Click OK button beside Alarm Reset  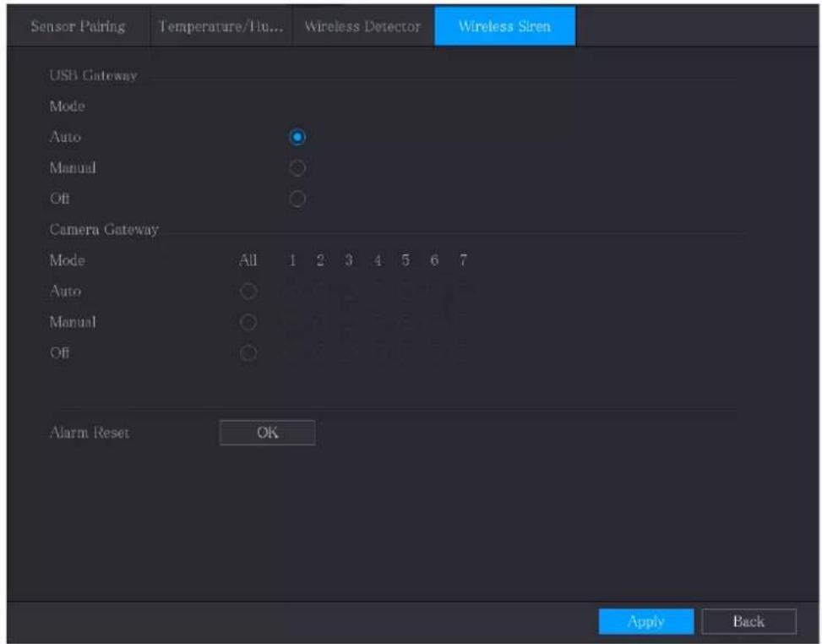[x=267, y=433]
